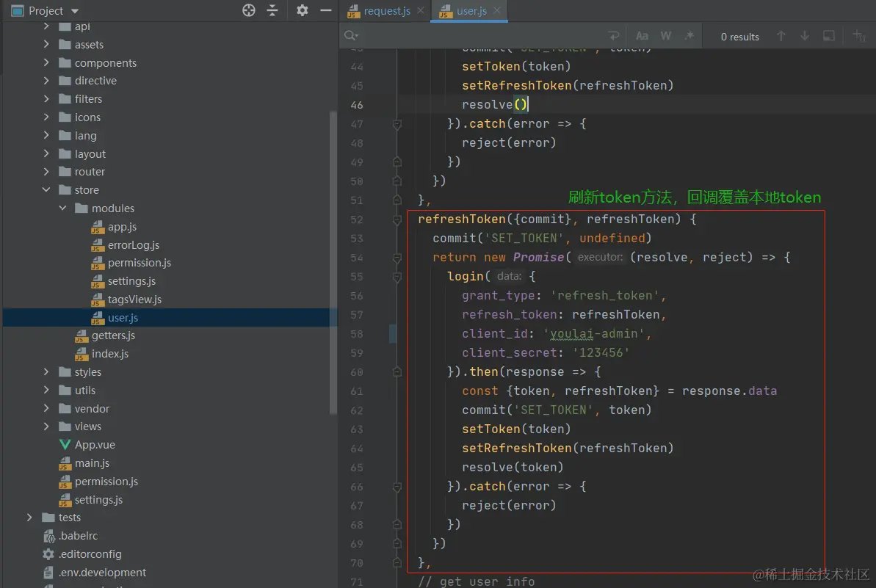The image size is (876, 588).
Task: Open Project panel settings gear
Action: click(302, 10)
